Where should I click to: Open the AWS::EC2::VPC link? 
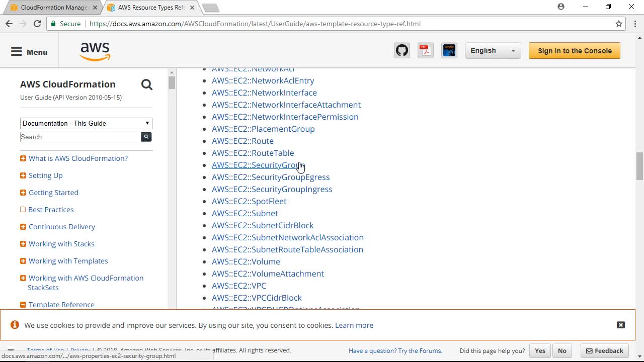[x=239, y=286]
